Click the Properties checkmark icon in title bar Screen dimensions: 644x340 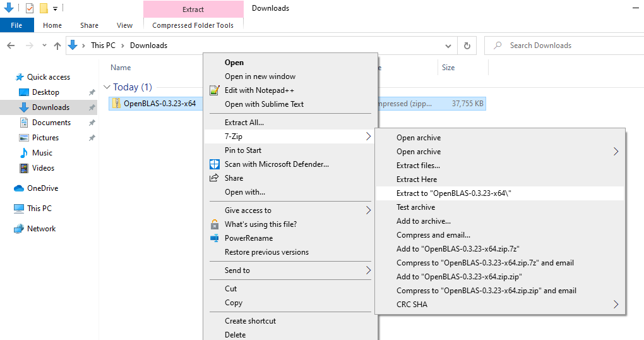tap(30, 8)
